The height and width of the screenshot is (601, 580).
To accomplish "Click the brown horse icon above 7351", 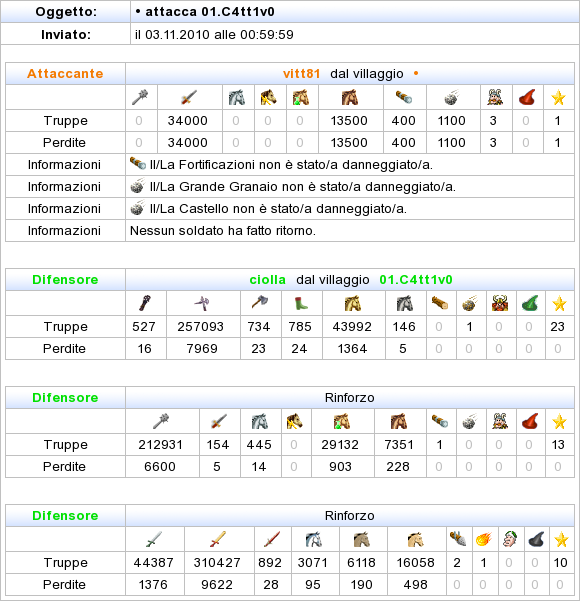I will pyautogui.click(x=399, y=421).
